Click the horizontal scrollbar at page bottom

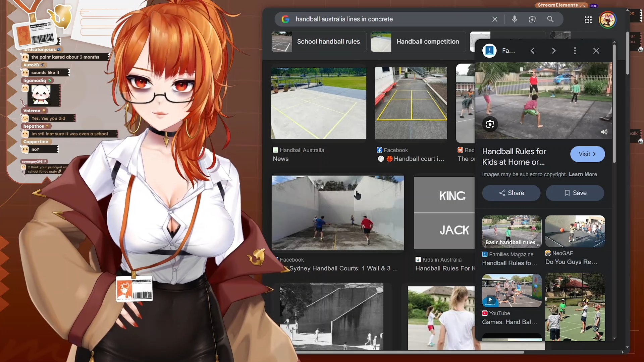(410, 352)
